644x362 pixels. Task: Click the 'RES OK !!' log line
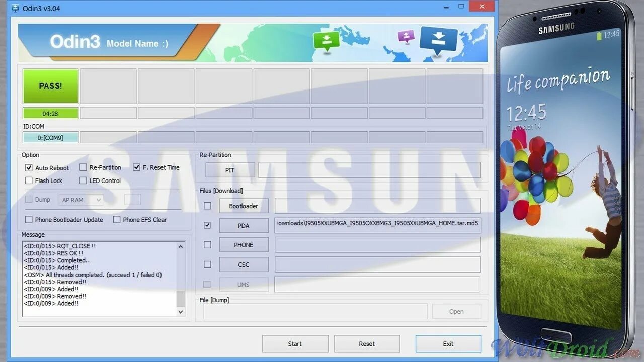tap(53, 253)
